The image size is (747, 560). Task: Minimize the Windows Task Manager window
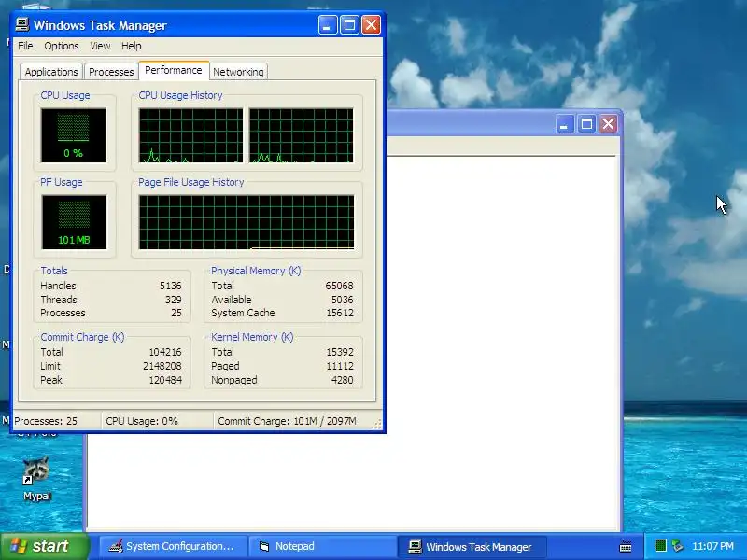pyautogui.click(x=328, y=25)
